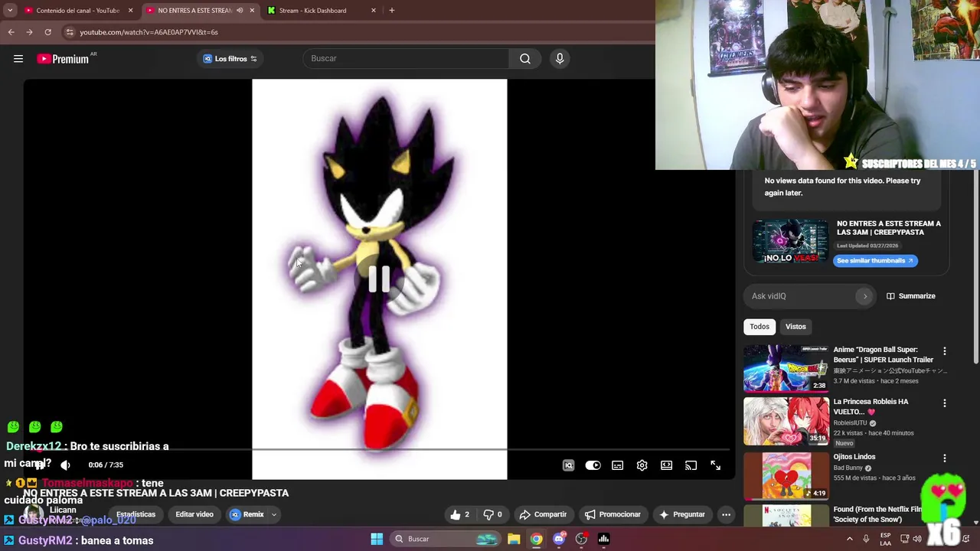
Task: Go back to previous page
Action: pos(11,32)
